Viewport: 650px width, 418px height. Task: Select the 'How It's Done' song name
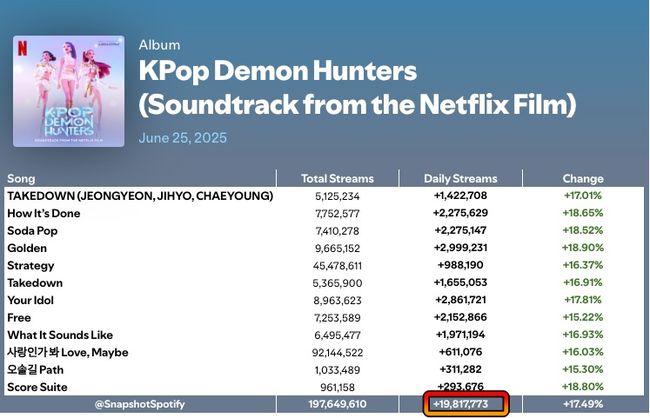(44, 213)
